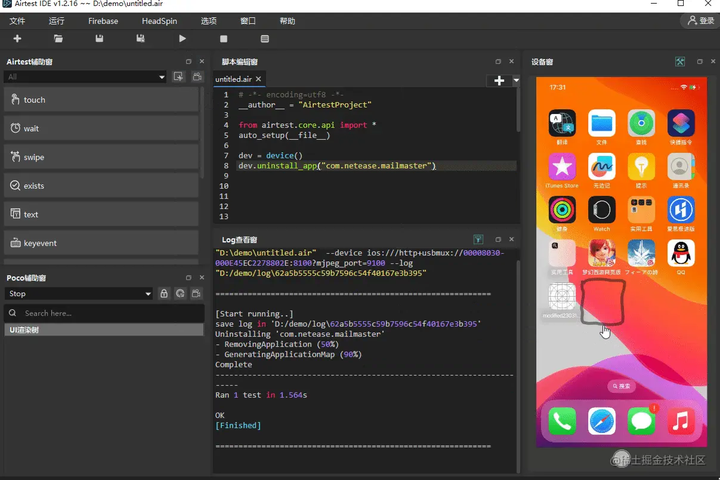Float the device panel
This screenshot has height=480, width=720.
(699, 62)
